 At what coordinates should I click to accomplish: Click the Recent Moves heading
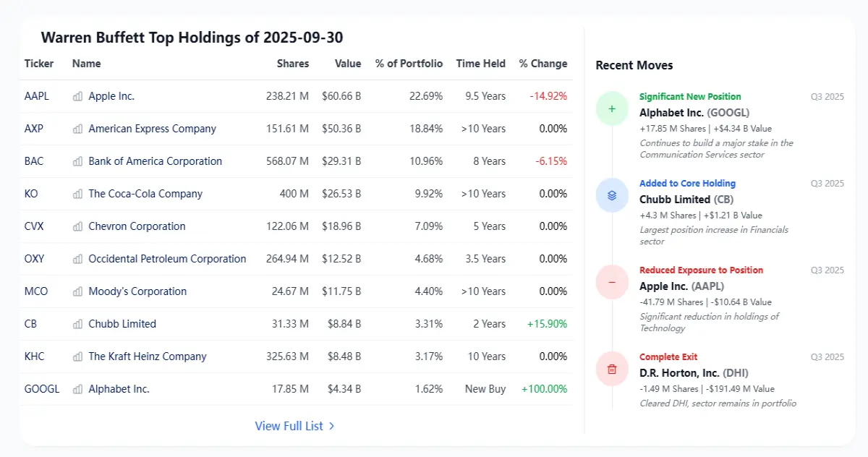pos(634,65)
